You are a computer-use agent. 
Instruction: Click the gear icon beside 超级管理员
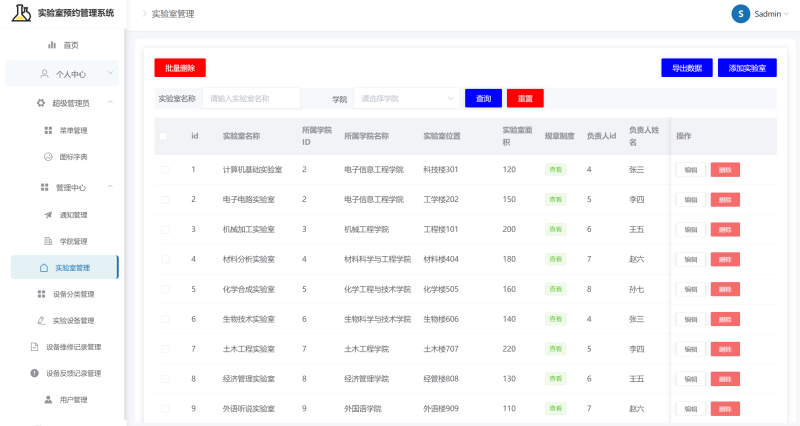pyautogui.click(x=41, y=103)
